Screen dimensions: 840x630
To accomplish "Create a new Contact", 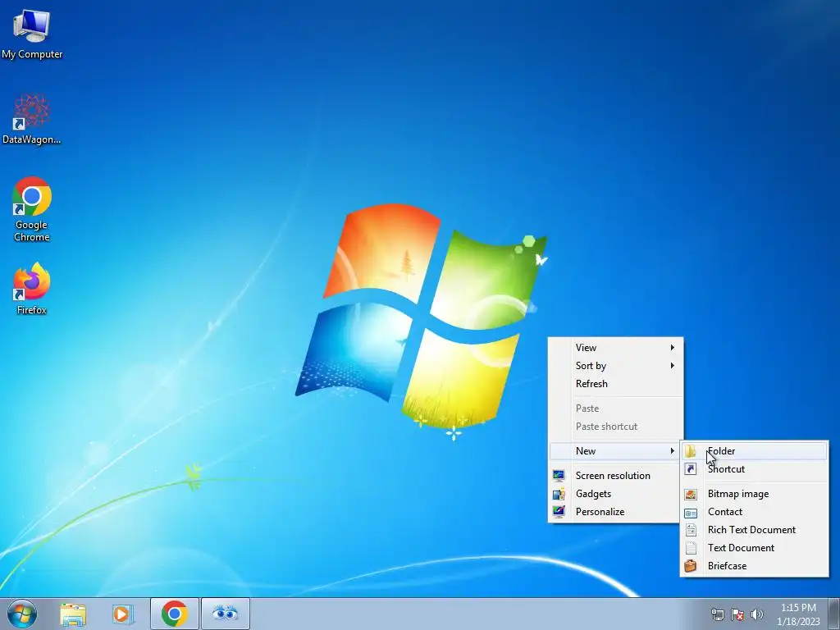I will coord(755,512).
